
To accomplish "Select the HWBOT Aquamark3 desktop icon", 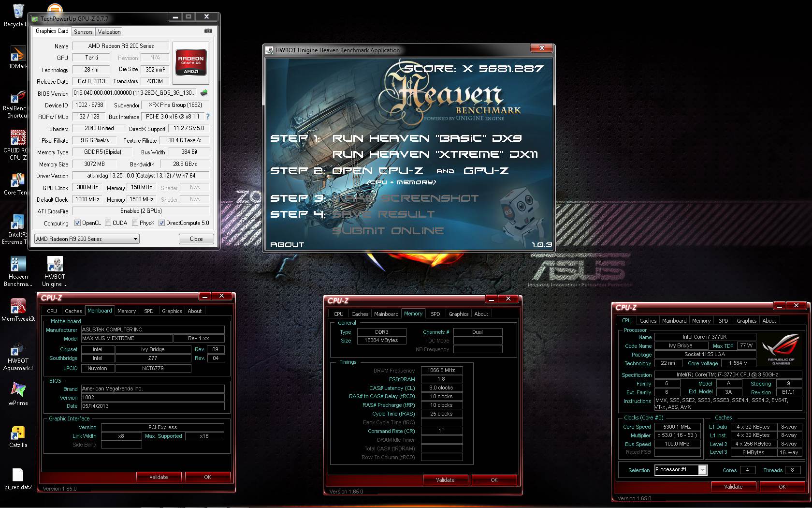I will pos(18,356).
